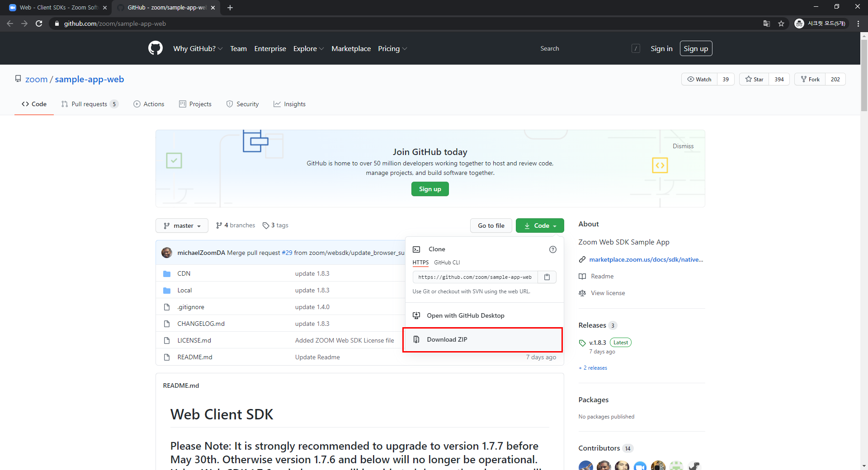
Task: Click pull request #29 link
Action: [x=287, y=253]
